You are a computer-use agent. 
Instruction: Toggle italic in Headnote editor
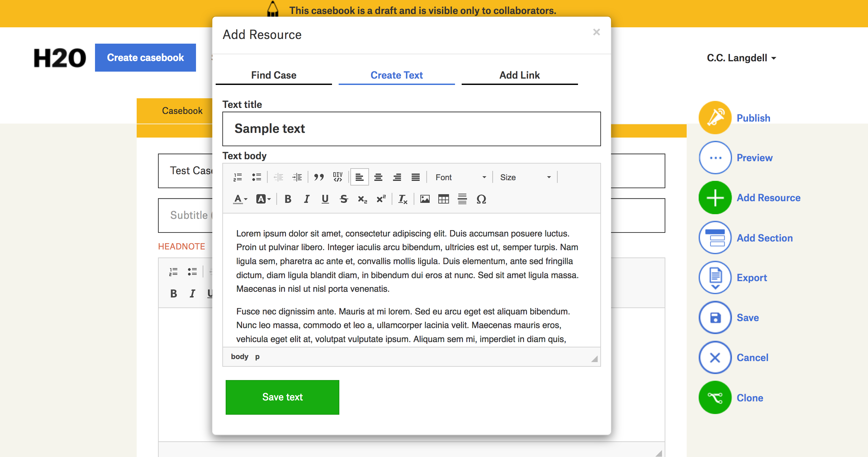(192, 293)
